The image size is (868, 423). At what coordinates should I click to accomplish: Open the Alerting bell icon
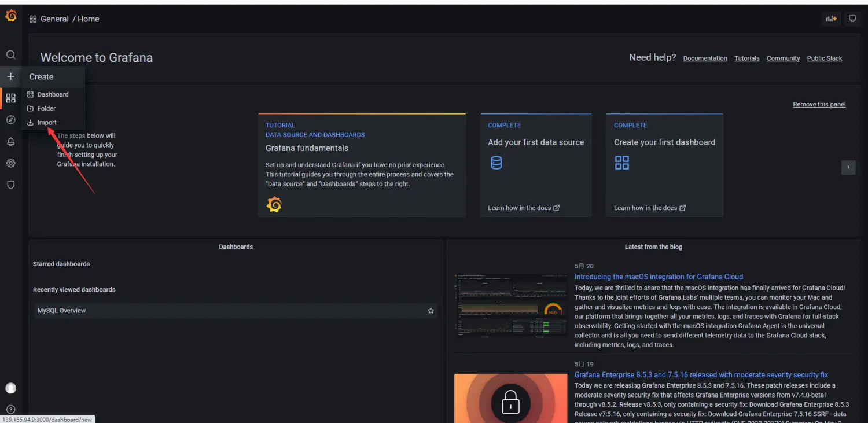[x=10, y=142]
